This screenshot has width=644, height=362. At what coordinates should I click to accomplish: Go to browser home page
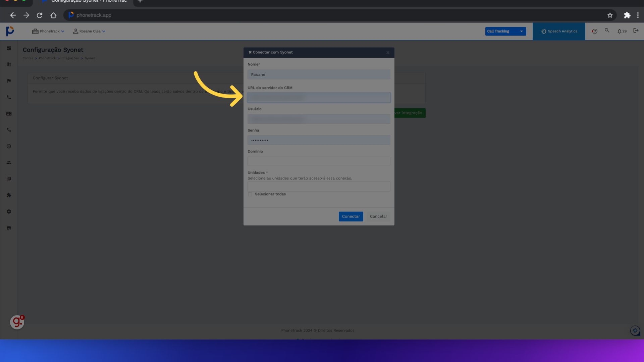[x=53, y=15]
